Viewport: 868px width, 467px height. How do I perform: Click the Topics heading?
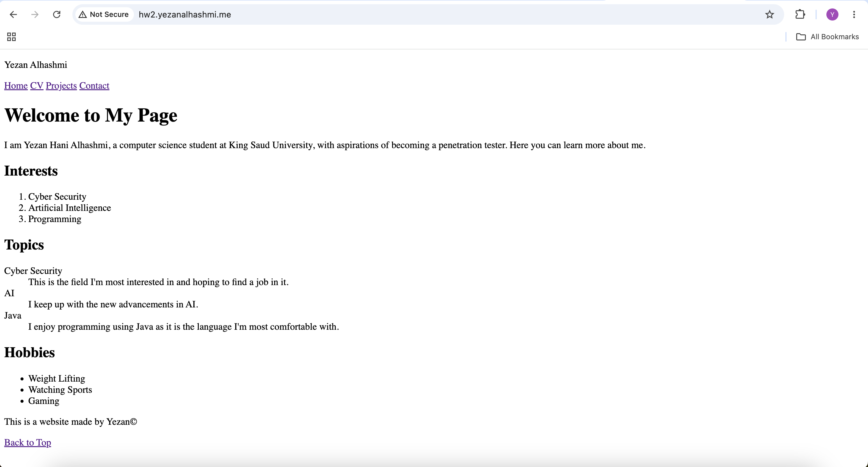[x=24, y=245]
